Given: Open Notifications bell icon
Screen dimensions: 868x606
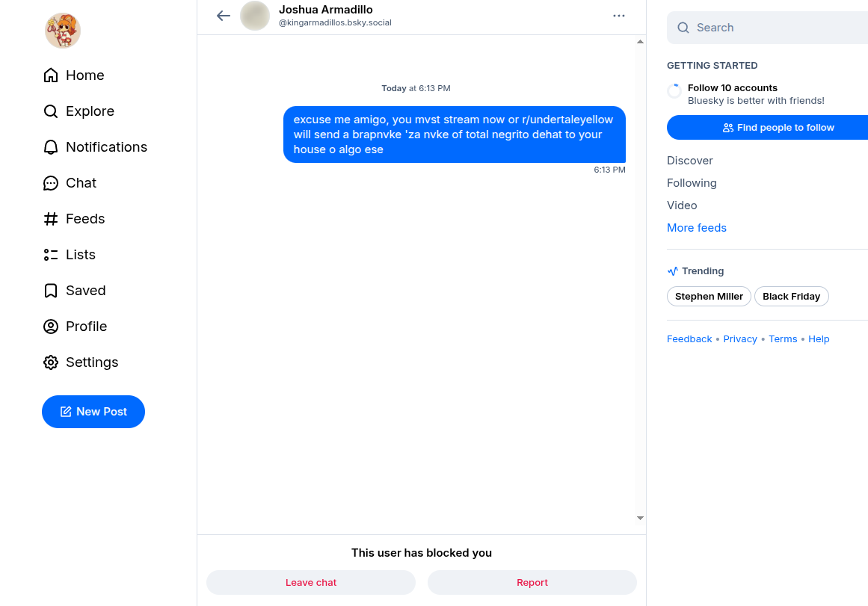Looking at the screenshot, I should point(51,147).
